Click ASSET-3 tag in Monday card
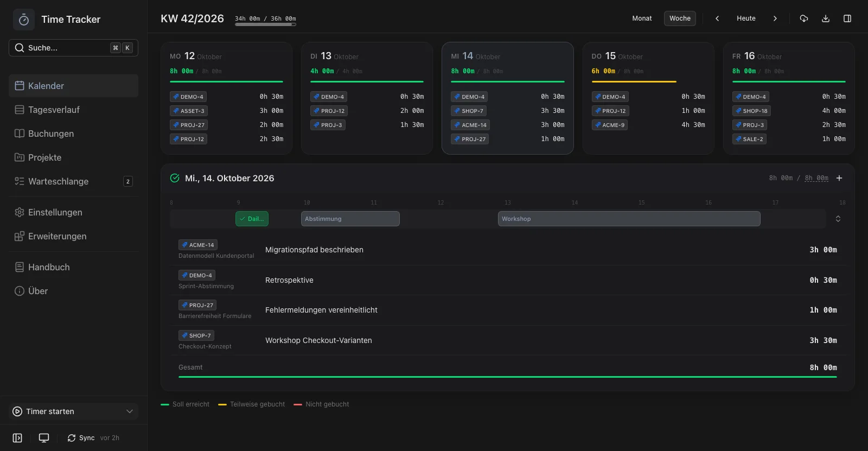This screenshot has width=868, height=451. (x=189, y=111)
